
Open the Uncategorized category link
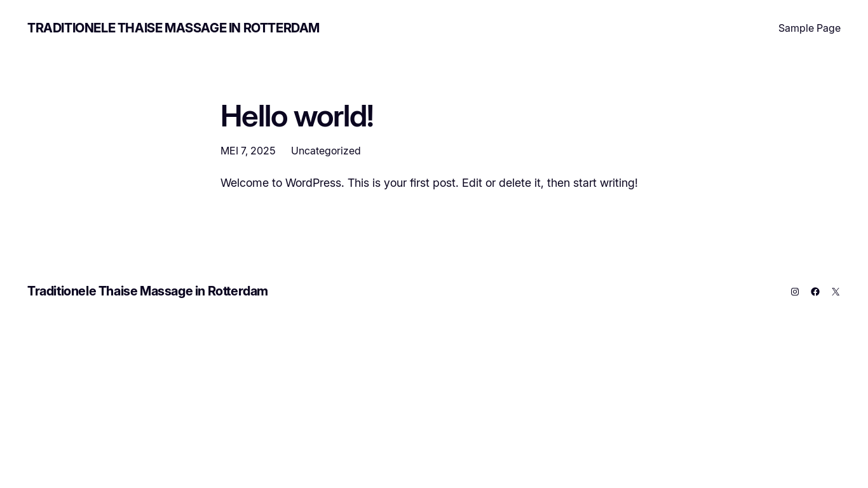[x=326, y=151]
